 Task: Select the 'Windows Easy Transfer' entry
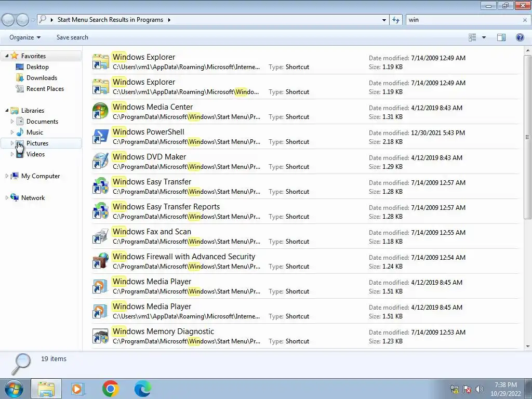pyautogui.click(x=305, y=187)
